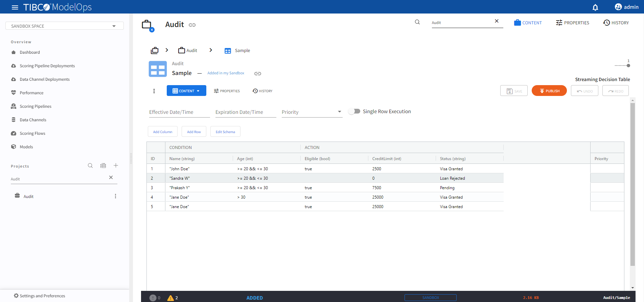Viewport: 644px width, 302px height.
Task: Open the hamburger navigation menu
Action: (15, 7)
